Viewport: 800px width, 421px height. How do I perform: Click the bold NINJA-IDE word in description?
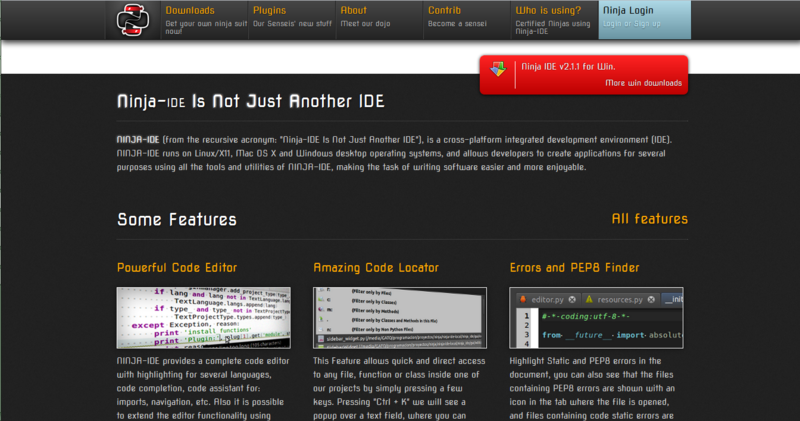click(138, 139)
